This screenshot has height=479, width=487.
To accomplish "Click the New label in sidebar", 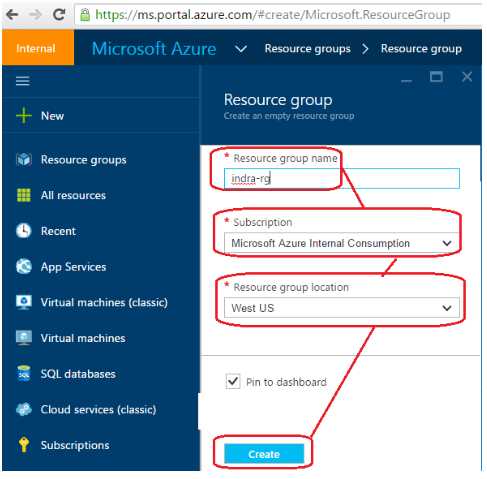I will click(52, 116).
